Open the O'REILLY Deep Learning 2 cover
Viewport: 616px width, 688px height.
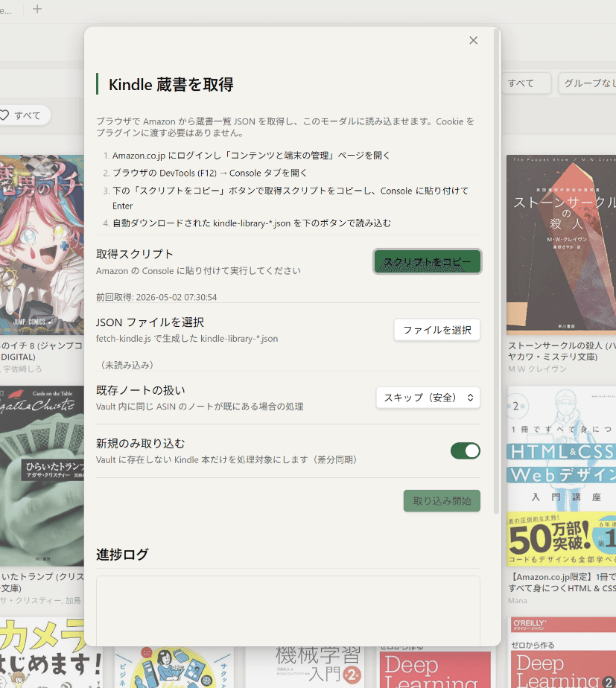(563, 652)
